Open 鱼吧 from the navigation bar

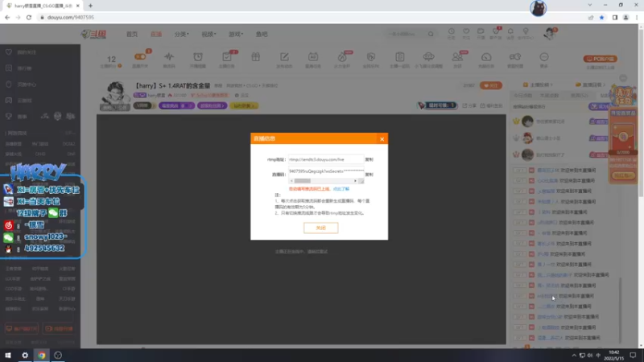(x=262, y=34)
